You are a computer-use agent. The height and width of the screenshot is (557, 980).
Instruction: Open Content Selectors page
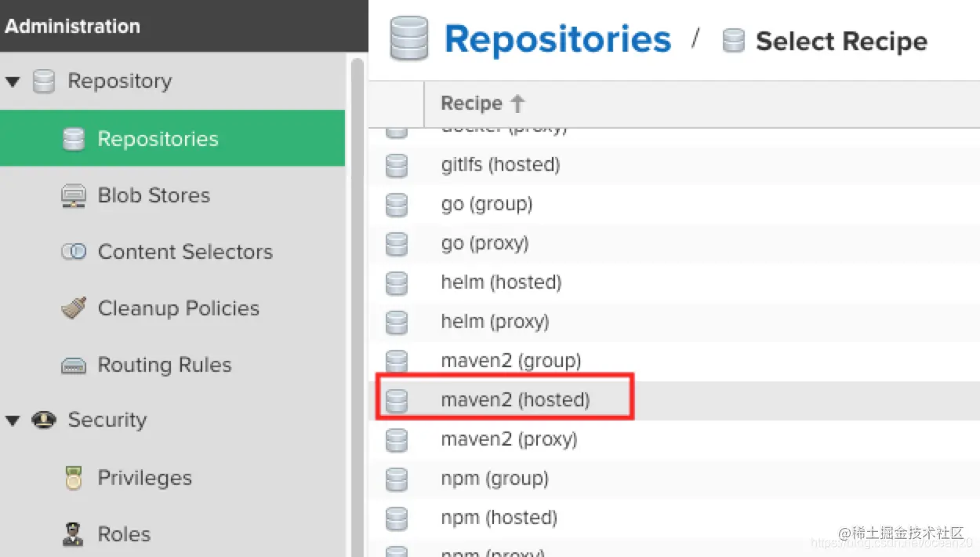tap(185, 252)
